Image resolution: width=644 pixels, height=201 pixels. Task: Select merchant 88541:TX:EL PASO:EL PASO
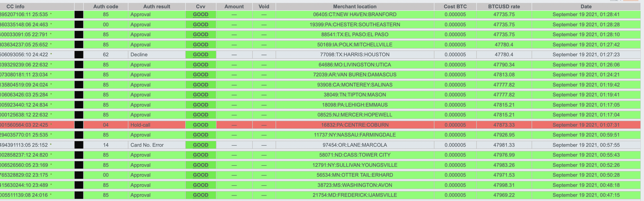click(x=355, y=35)
